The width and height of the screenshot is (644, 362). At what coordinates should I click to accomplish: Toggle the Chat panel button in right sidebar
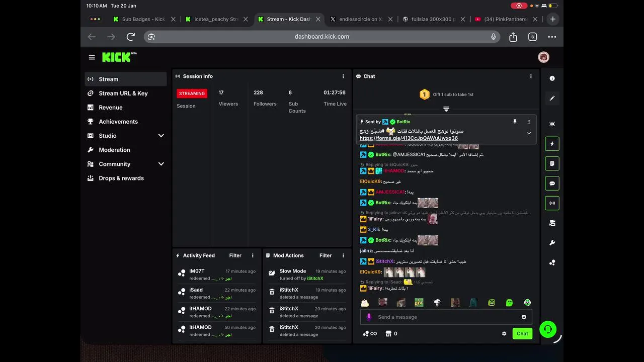pos(552,184)
